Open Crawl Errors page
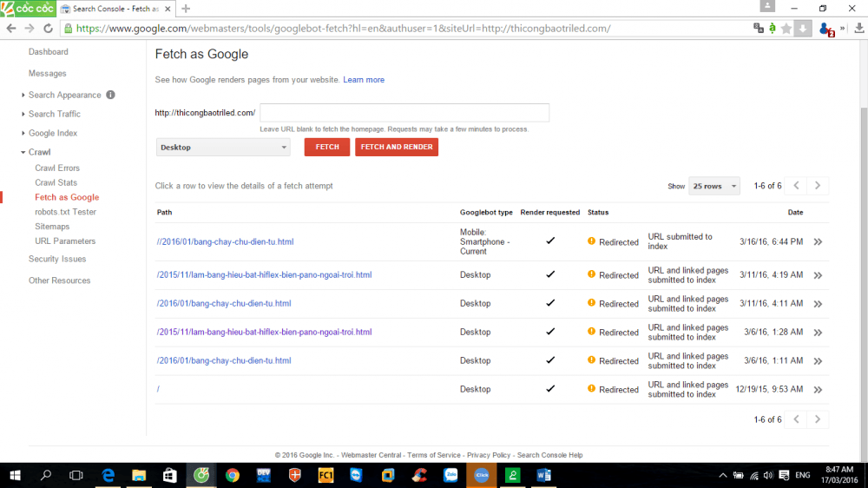Screen dimensions: 868x488 [x=57, y=168]
